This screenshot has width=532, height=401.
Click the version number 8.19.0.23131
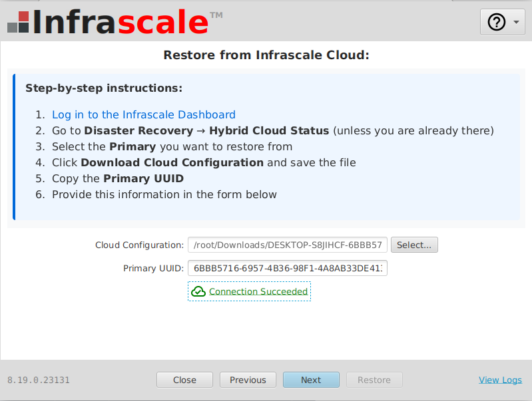pyautogui.click(x=39, y=380)
